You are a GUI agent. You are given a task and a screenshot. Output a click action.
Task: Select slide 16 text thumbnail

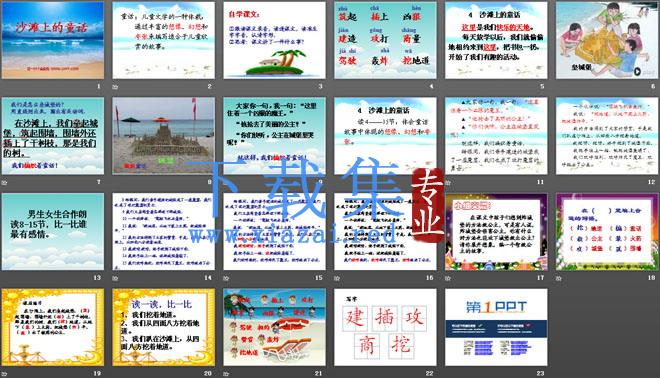tap(385, 231)
